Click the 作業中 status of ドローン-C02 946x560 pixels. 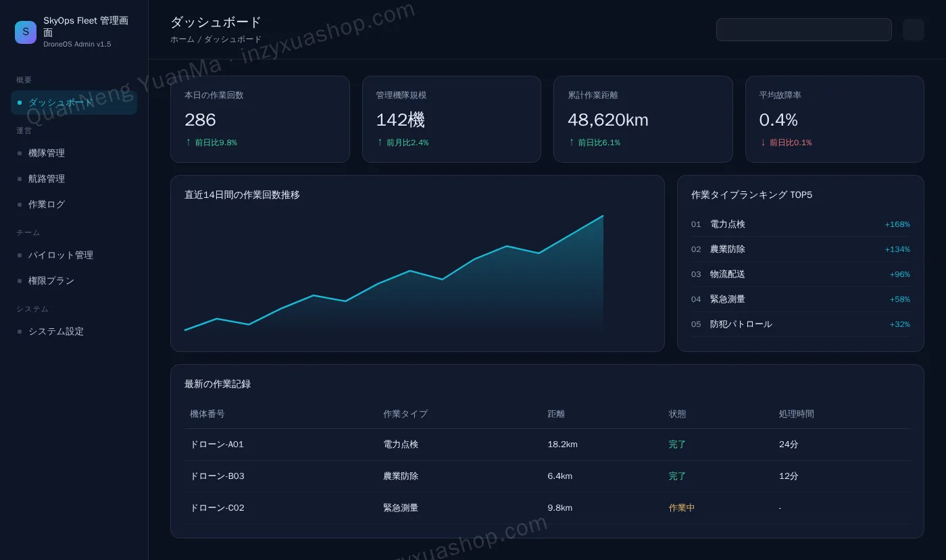click(x=682, y=508)
